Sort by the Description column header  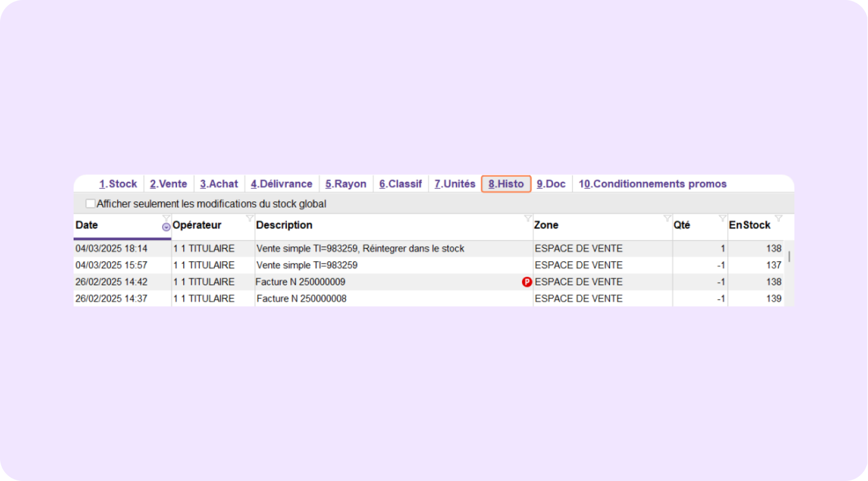click(285, 226)
